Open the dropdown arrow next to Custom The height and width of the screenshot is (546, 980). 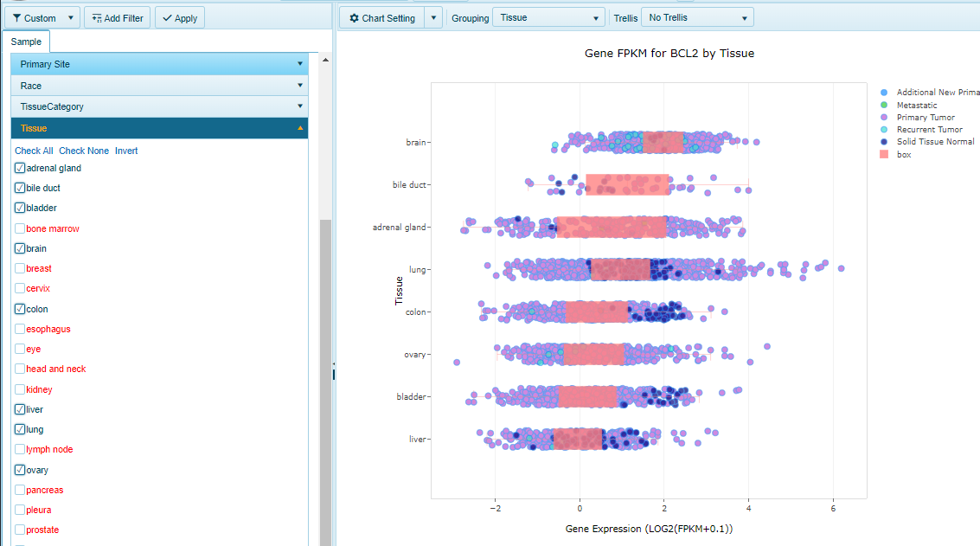coord(71,18)
